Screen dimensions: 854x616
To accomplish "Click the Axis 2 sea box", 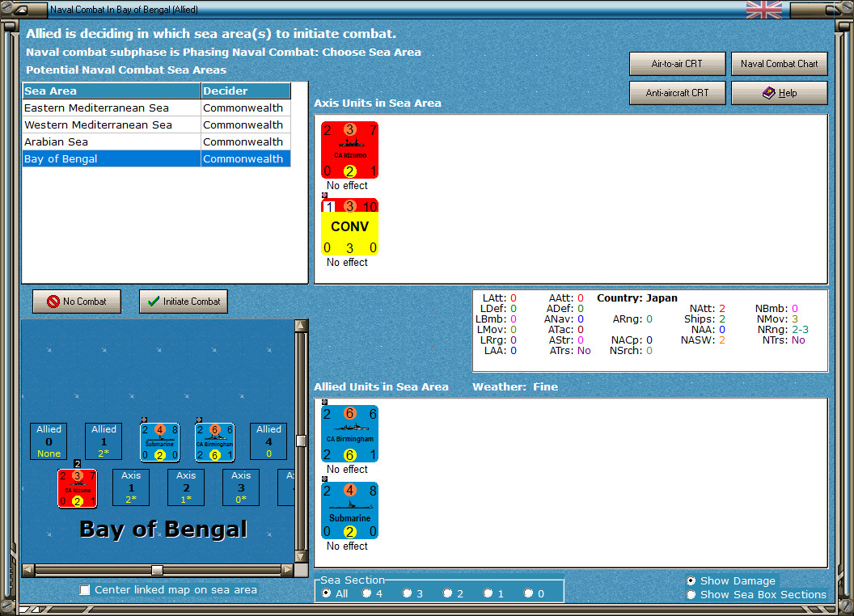I will click(186, 487).
